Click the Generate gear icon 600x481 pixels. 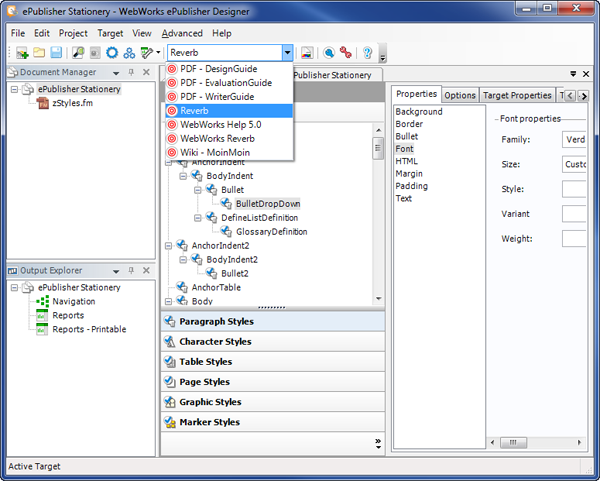pyautogui.click(x=112, y=53)
